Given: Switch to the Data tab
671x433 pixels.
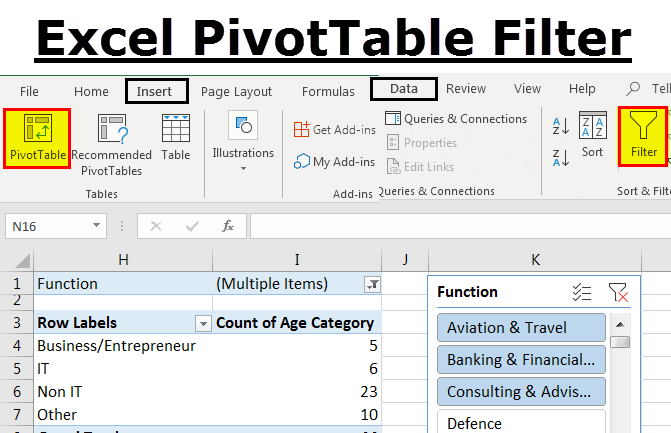Looking at the screenshot, I should coord(404,89).
